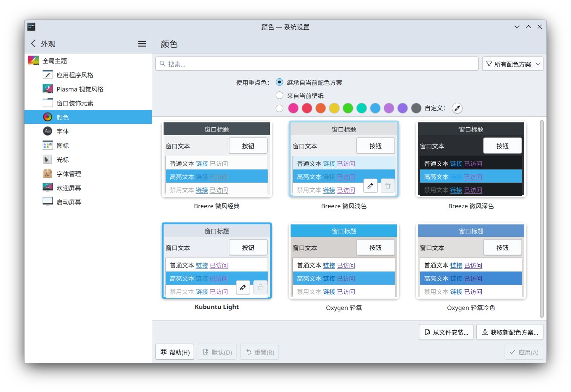Image resolution: width=571 pixels, height=392 pixels.
Task: Click trash icon on Kubuntu Light scheme
Action: point(260,287)
